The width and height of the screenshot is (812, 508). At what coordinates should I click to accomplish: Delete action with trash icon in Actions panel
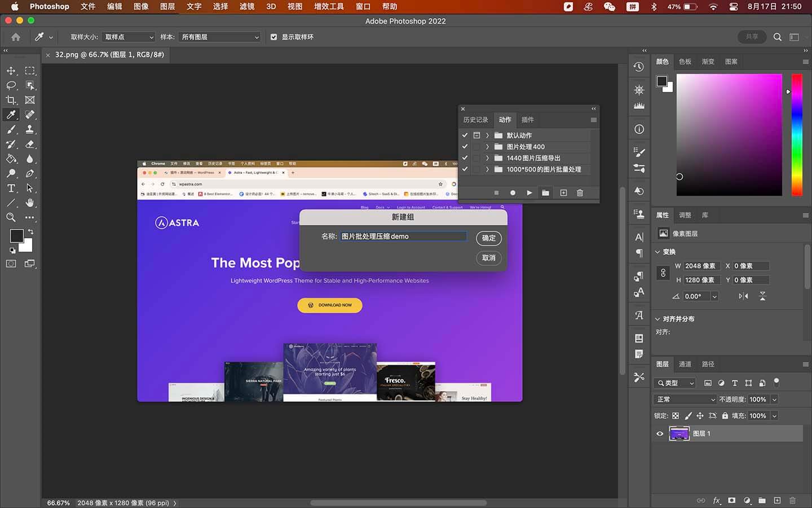coord(580,193)
